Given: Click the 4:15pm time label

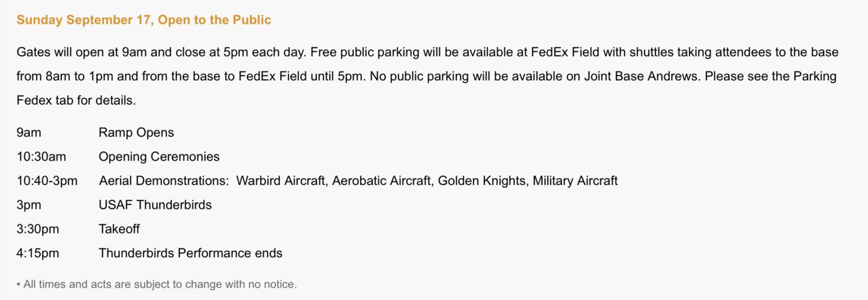Looking at the screenshot, I should [38, 253].
